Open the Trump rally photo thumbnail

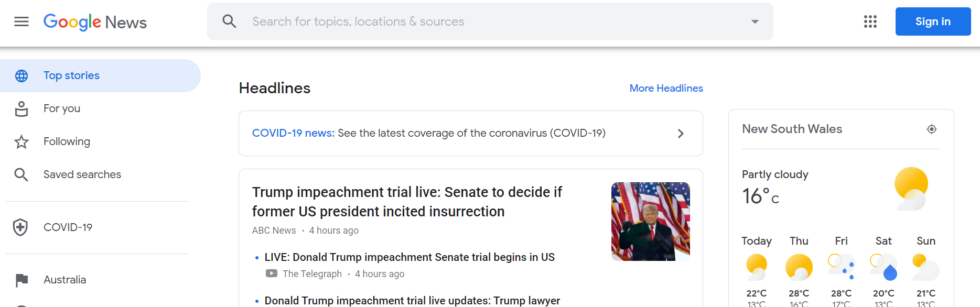650,221
